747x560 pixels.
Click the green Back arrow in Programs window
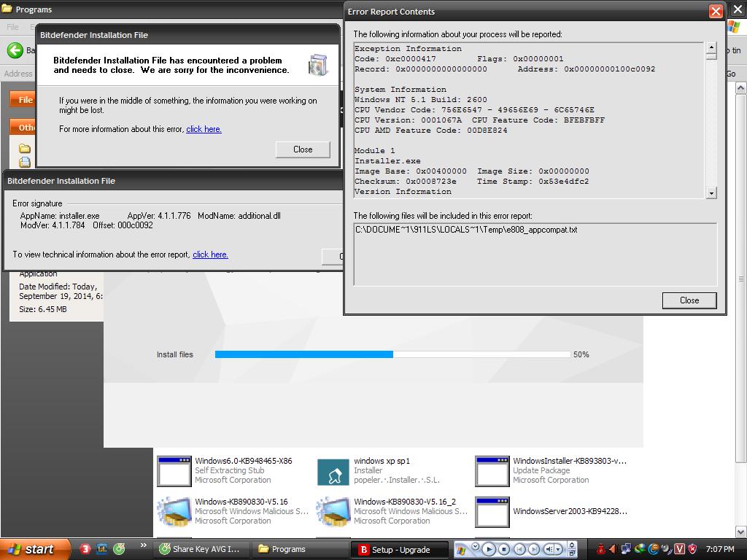pyautogui.click(x=15, y=50)
